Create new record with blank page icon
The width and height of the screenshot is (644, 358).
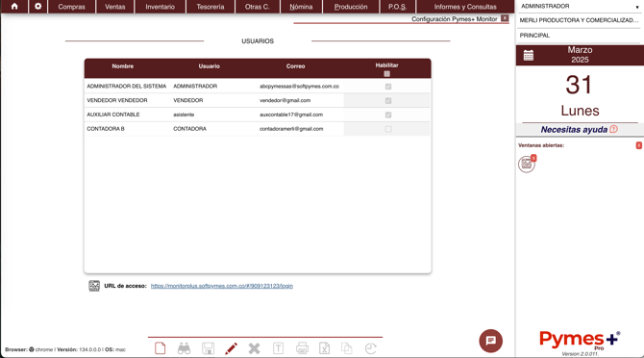[x=161, y=348]
